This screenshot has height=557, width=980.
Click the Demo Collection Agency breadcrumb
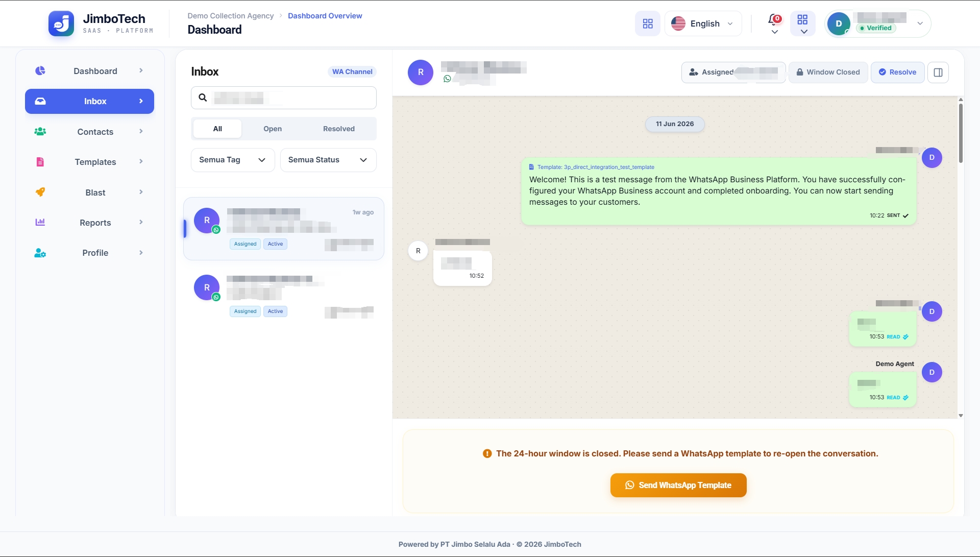231,16
